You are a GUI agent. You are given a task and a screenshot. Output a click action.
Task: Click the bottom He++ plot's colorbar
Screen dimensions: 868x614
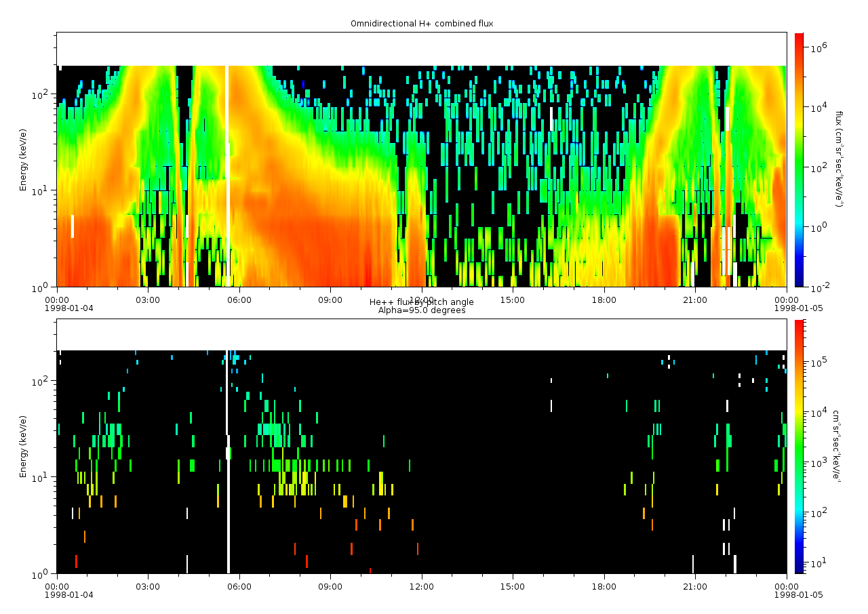798,446
